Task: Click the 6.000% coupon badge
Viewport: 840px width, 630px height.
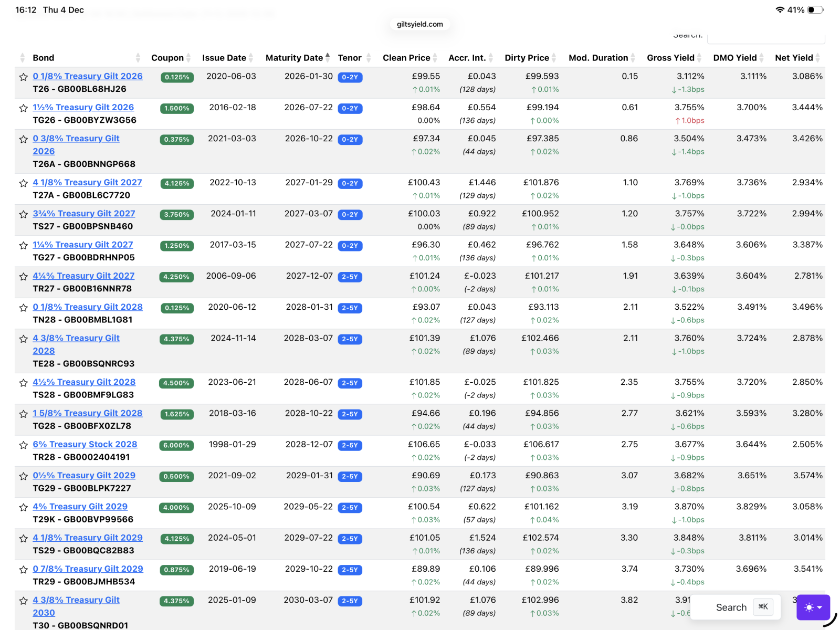Action: click(x=176, y=445)
